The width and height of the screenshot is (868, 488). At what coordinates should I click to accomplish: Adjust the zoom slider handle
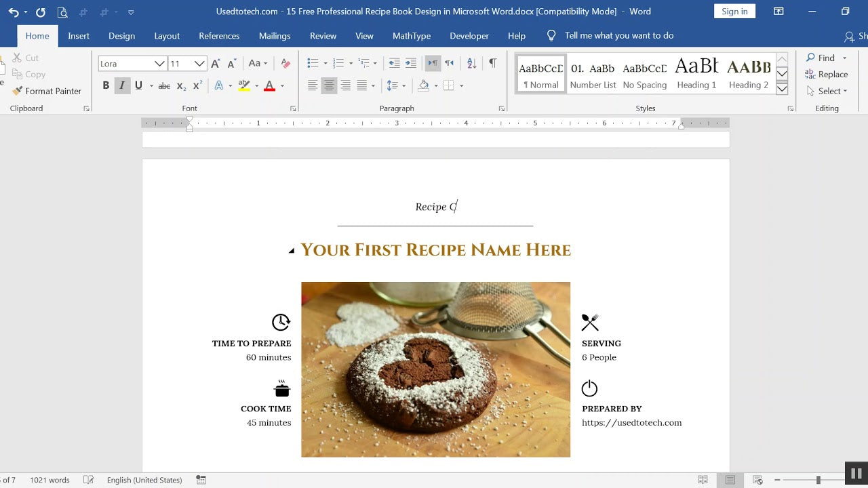pos(818,480)
